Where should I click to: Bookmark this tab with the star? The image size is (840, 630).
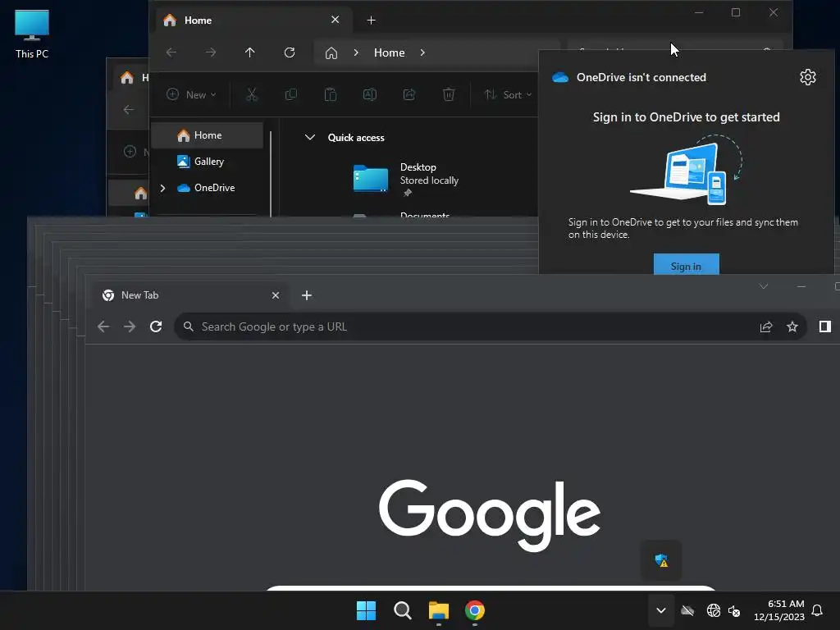tap(792, 326)
